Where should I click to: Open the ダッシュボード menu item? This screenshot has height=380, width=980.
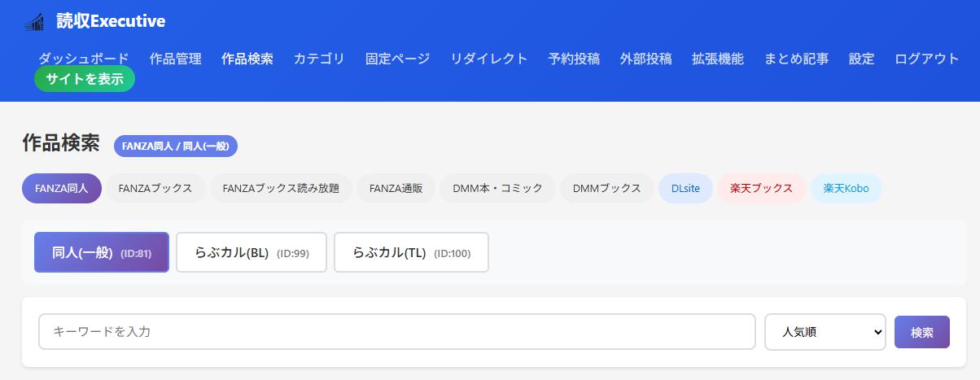pyautogui.click(x=83, y=59)
